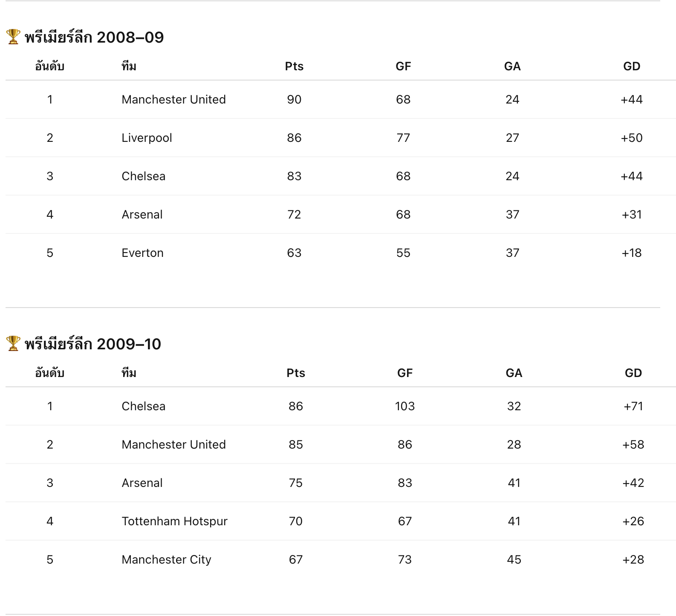
Task: Click Manchester United in the 2009–10 table
Action: (x=173, y=445)
